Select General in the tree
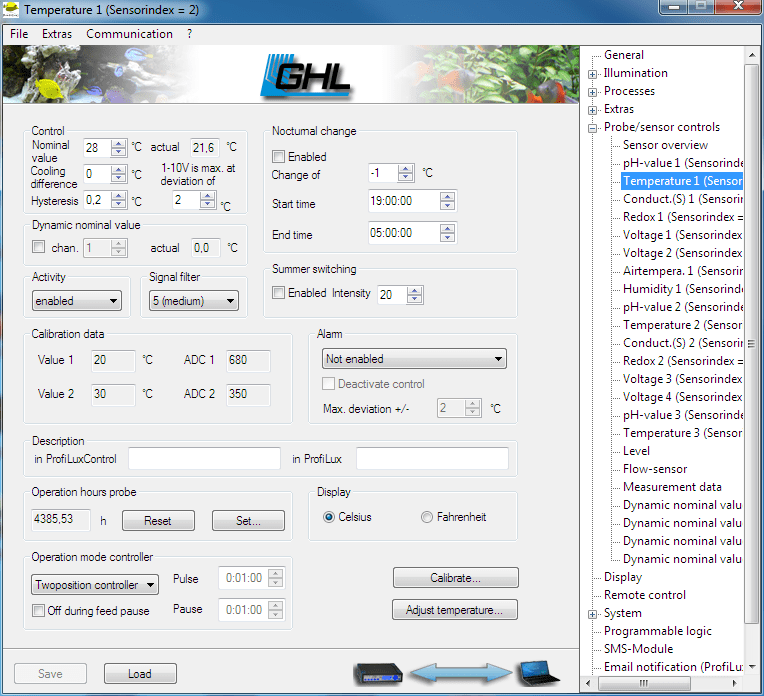The image size is (764, 696). (x=624, y=55)
